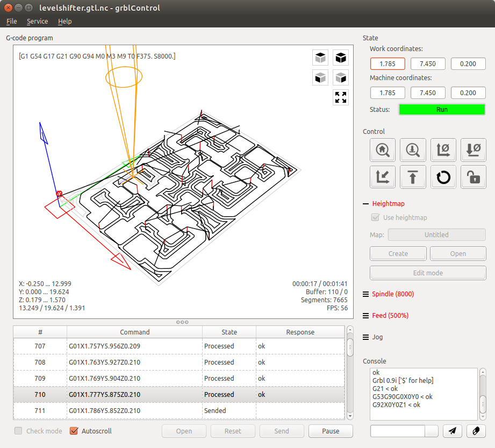Click the command table vertical scrollbar
495x448 pixels.
tap(350, 373)
